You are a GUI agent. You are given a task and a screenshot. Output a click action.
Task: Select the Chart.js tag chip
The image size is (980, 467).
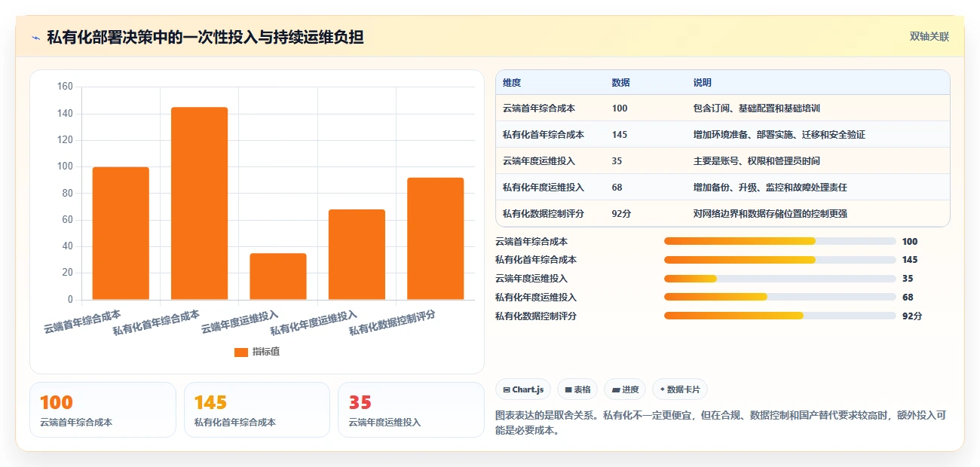pos(523,389)
